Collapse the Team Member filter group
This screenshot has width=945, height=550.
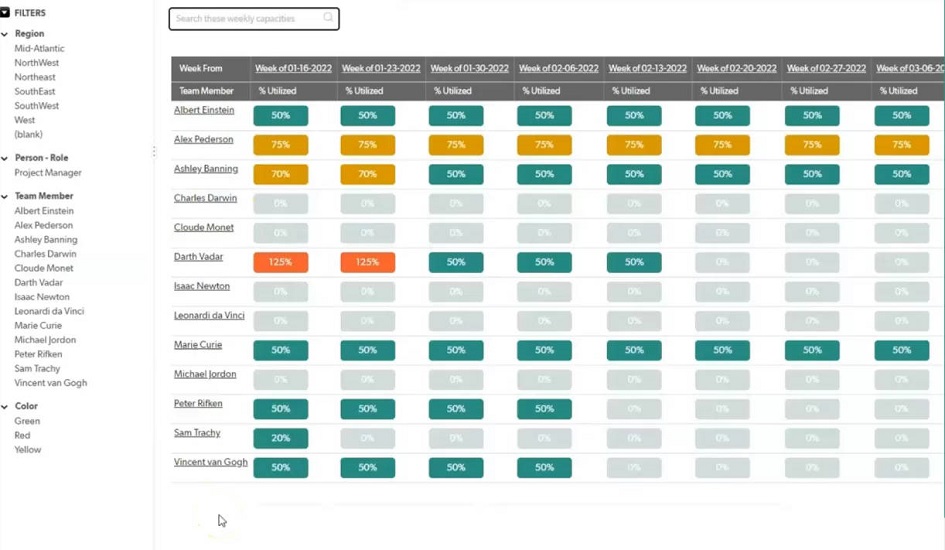[5, 196]
